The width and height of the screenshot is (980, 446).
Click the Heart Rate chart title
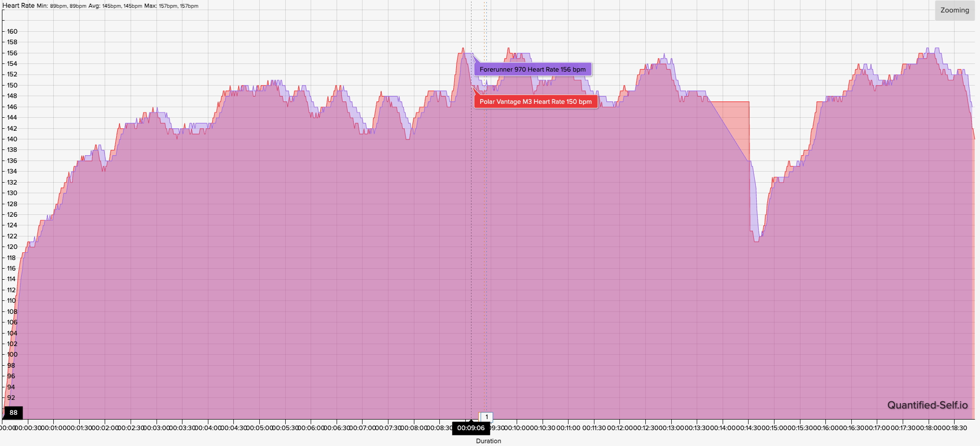[18, 6]
